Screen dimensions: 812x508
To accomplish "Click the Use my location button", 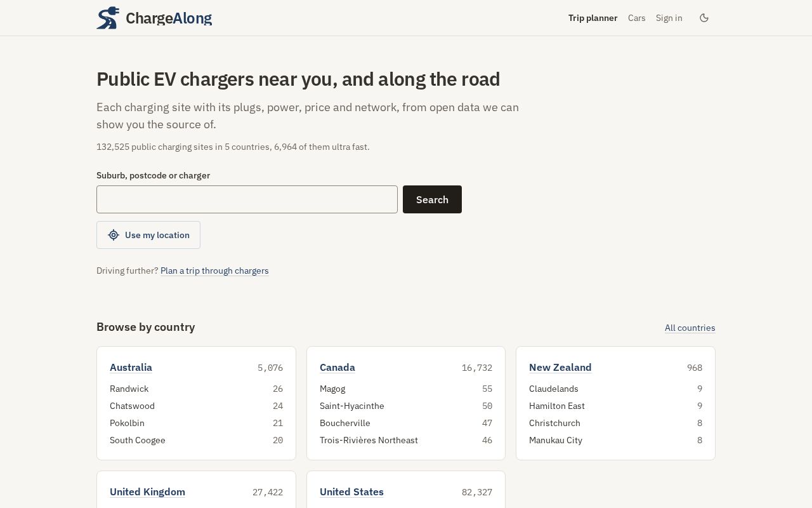I will [x=148, y=235].
